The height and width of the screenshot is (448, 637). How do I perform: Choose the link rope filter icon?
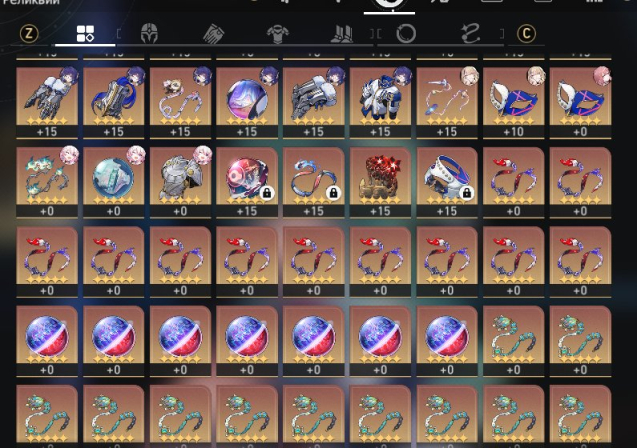point(471,33)
